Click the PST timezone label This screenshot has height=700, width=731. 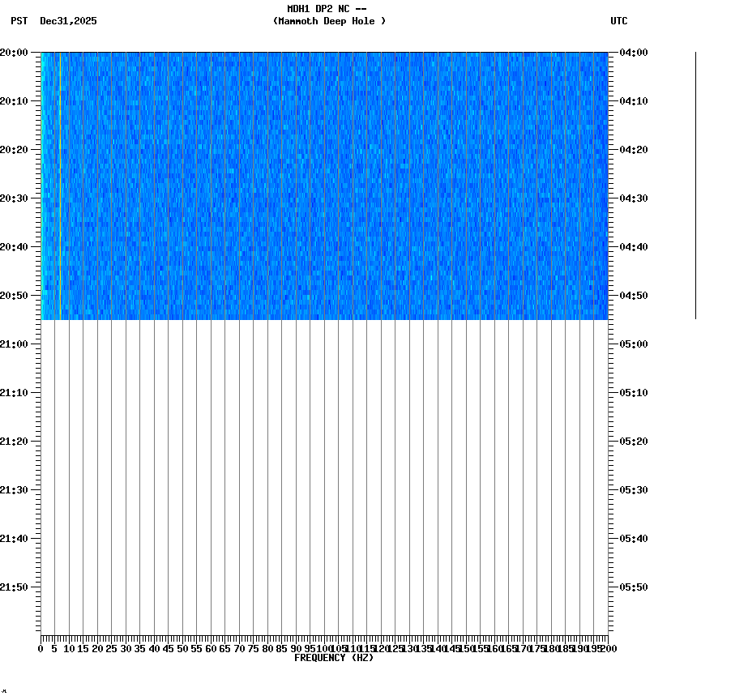[x=19, y=22]
